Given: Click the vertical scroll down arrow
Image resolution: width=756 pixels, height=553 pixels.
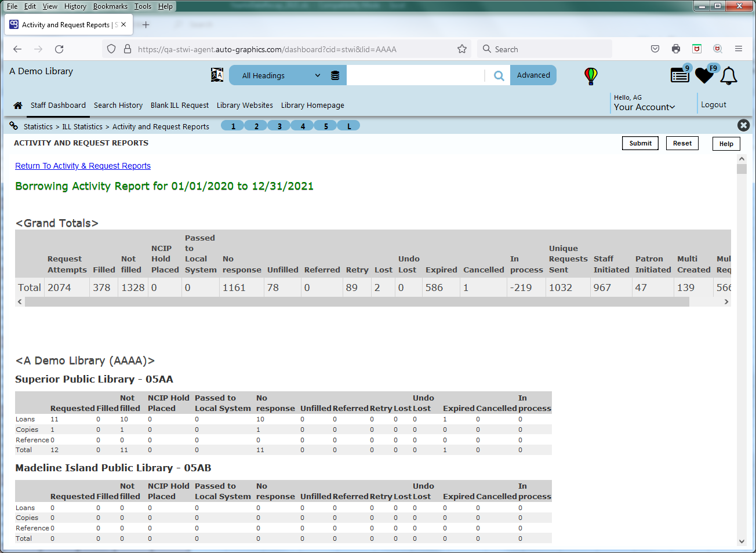Looking at the screenshot, I should click(x=742, y=541).
